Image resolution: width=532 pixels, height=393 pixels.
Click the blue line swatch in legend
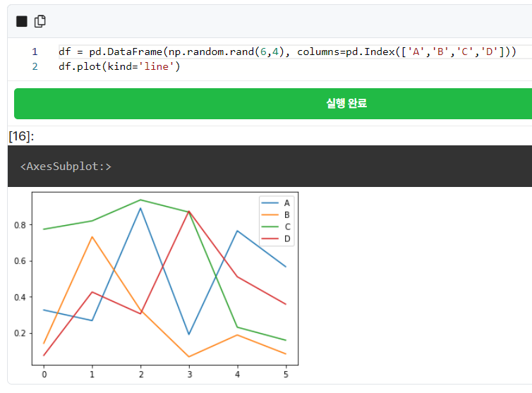pyautogui.click(x=270, y=203)
